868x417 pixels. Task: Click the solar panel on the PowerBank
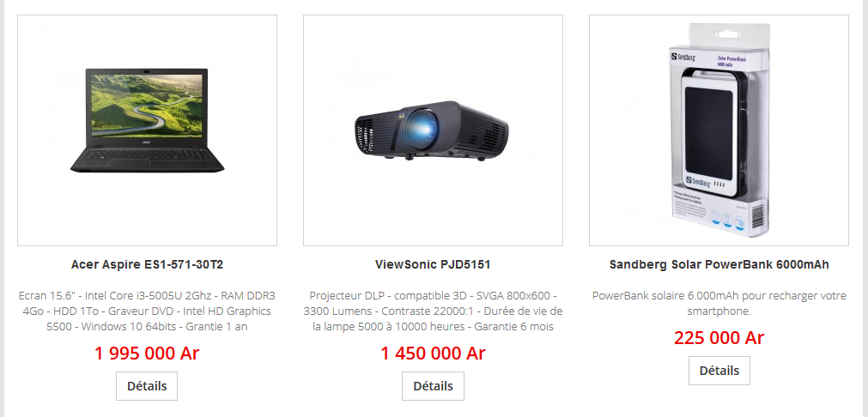(712, 128)
